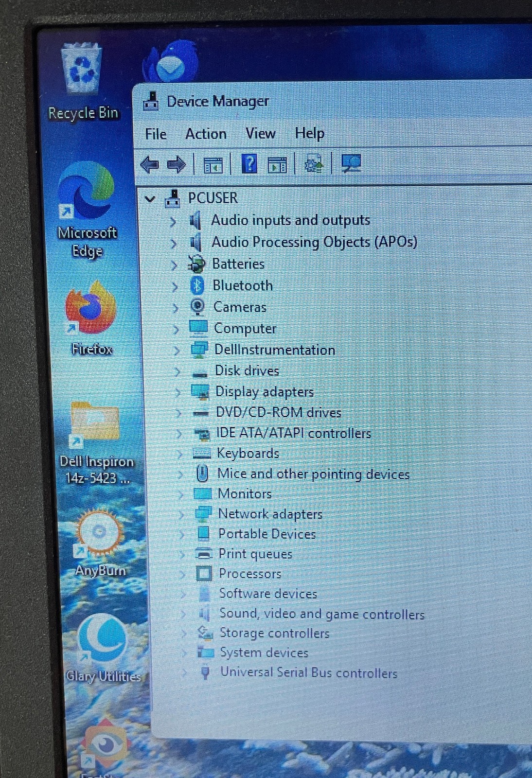Expand the Bluetooth chevron
The width and height of the screenshot is (532, 778).
coord(175,286)
